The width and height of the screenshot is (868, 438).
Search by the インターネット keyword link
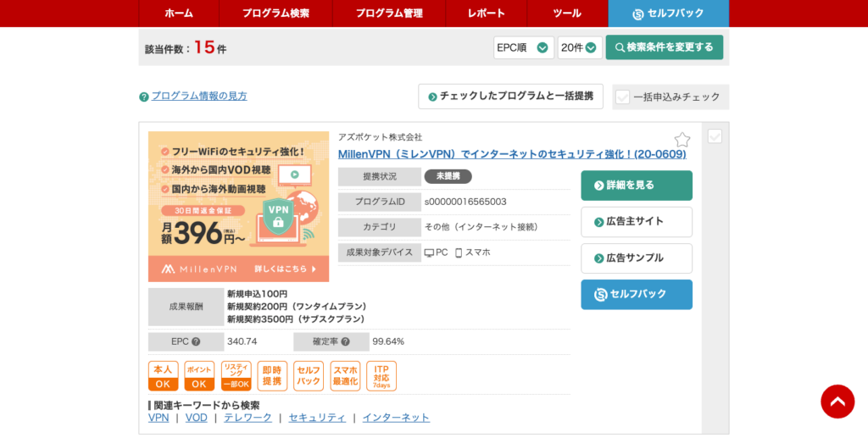pyautogui.click(x=396, y=418)
